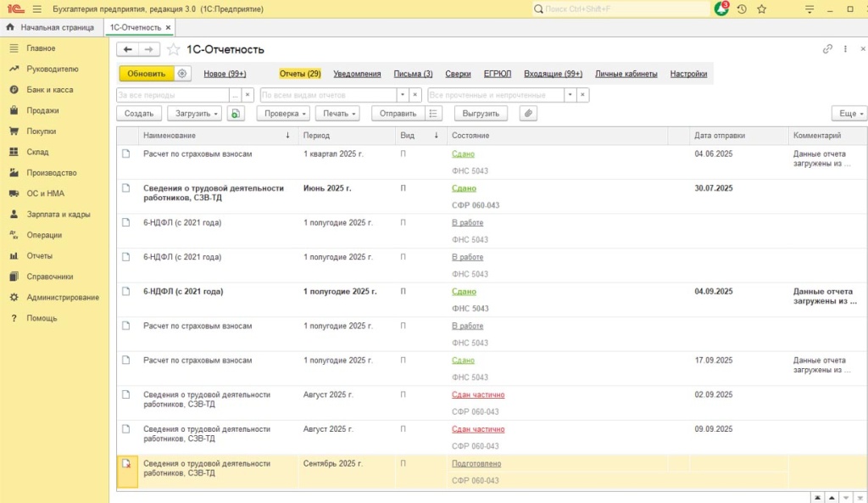The width and height of the screenshot is (868, 503).
Task: Select Зарплата и кадры in sidebar
Action: pyautogui.click(x=58, y=215)
